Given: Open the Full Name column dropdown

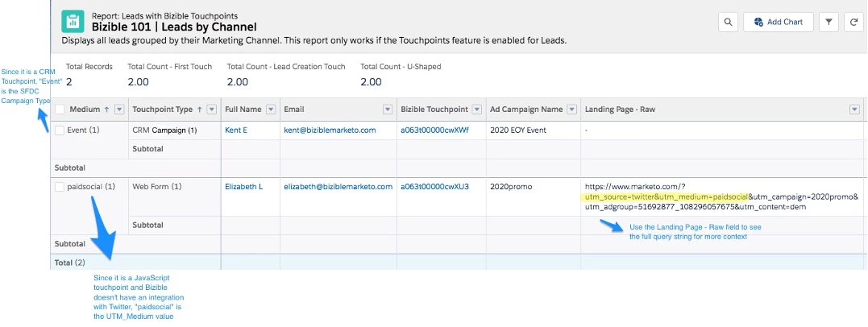Looking at the screenshot, I should (271, 110).
